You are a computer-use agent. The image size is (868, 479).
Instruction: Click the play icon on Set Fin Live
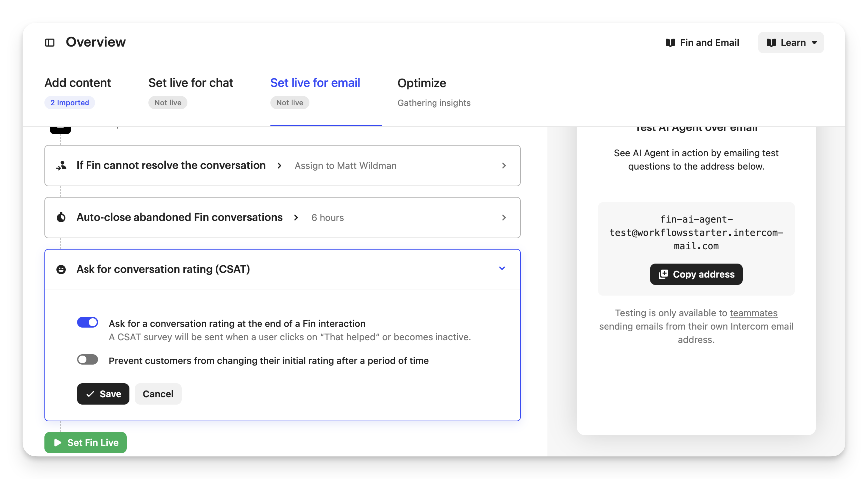click(58, 442)
